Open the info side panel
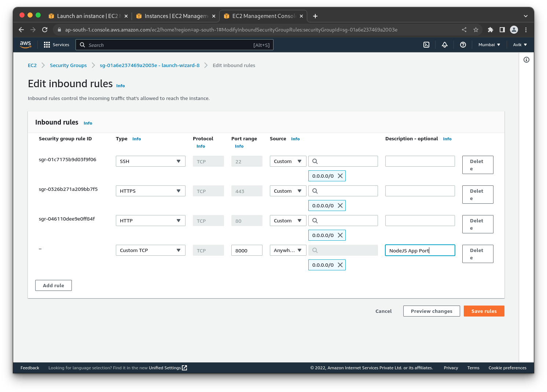 coord(526,60)
